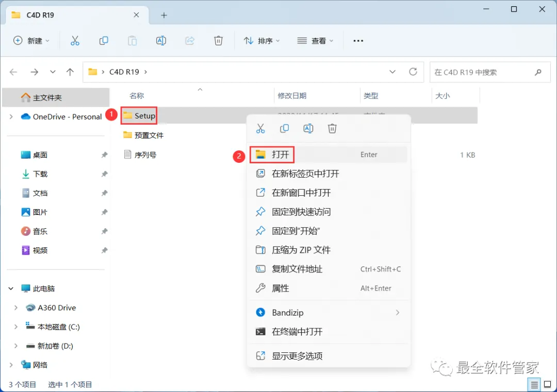Viewport: 557px width, 392px height.
Task: Choose 固定到快速访问 menu entry
Action: click(329, 212)
